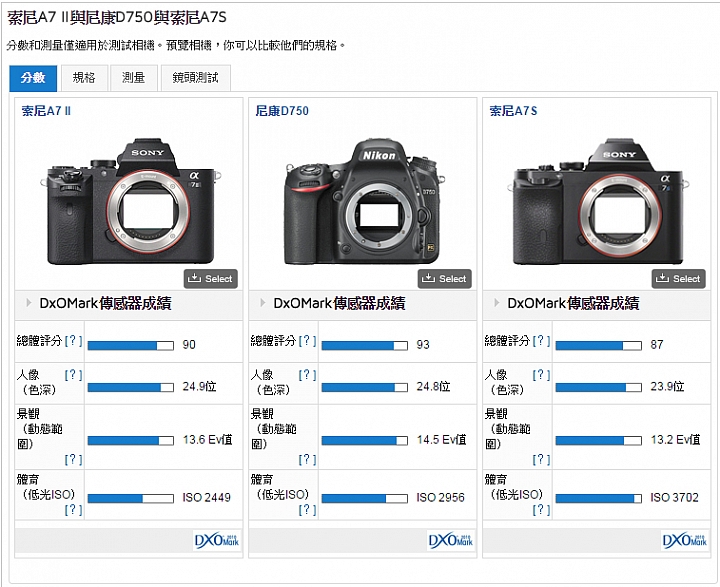Open 體育低光ISO help [?] for Sony A7S
Image resolution: width=720 pixels, height=587 pixels.
541,509
